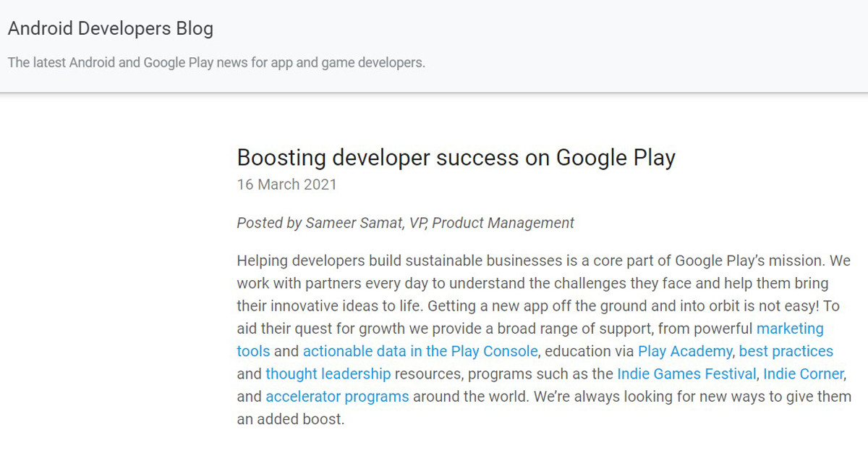868x456 pixels.
Task: Follow the 'tools' link word before 'and'
Action: coord(253,352)
